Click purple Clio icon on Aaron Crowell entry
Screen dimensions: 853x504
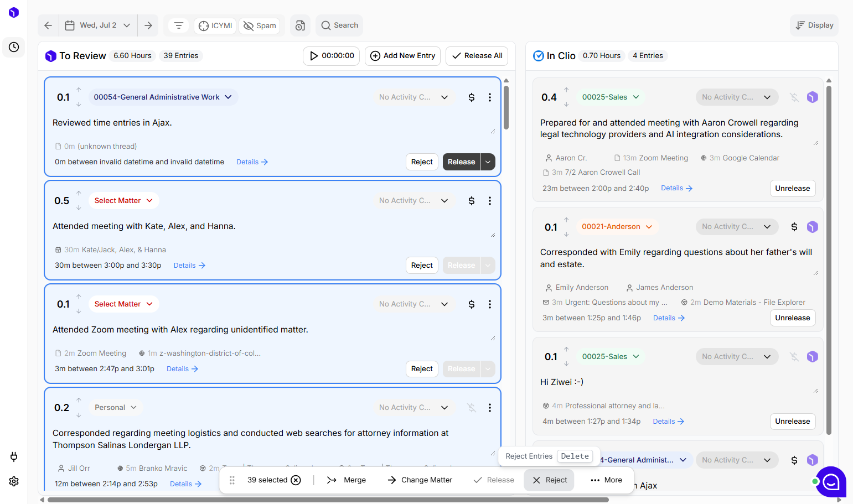click(812, 97)
